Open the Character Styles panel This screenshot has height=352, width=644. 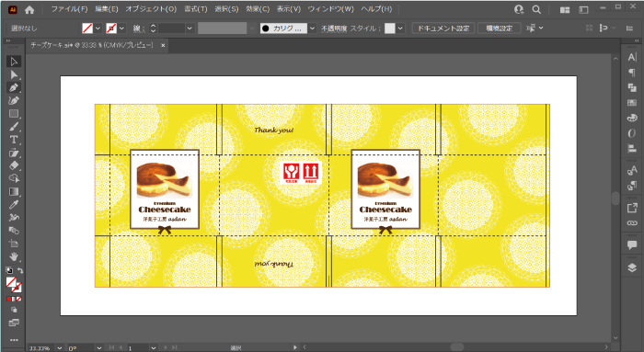pyautogui.click(x=632, y=170)
